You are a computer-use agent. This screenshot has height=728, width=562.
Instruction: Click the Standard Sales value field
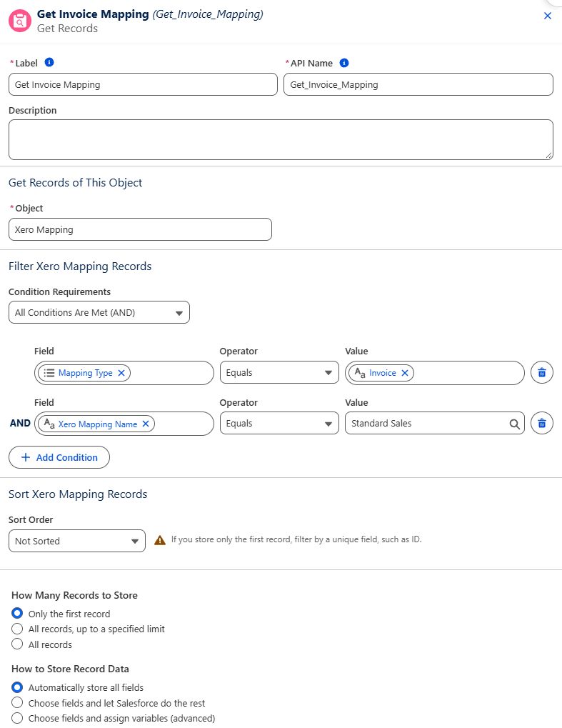click(x=435, y=423)
